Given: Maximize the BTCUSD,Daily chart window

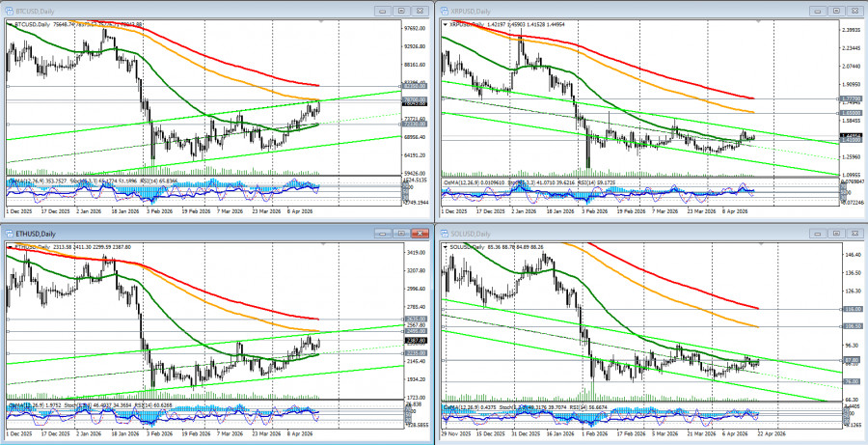Looking at the screenshot, I should [x=402, y=11].
